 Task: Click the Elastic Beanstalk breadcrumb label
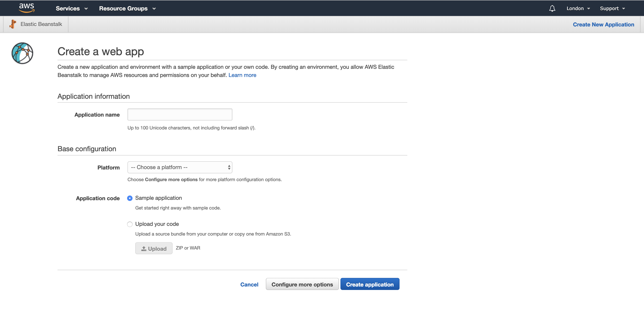click(x=41, y=24)
